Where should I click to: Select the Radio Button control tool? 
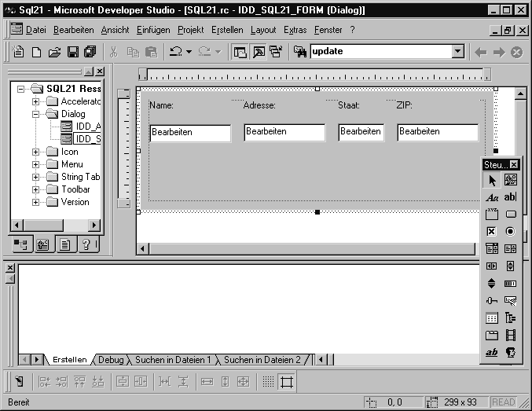pyautogui.click(x=510, y=232)
